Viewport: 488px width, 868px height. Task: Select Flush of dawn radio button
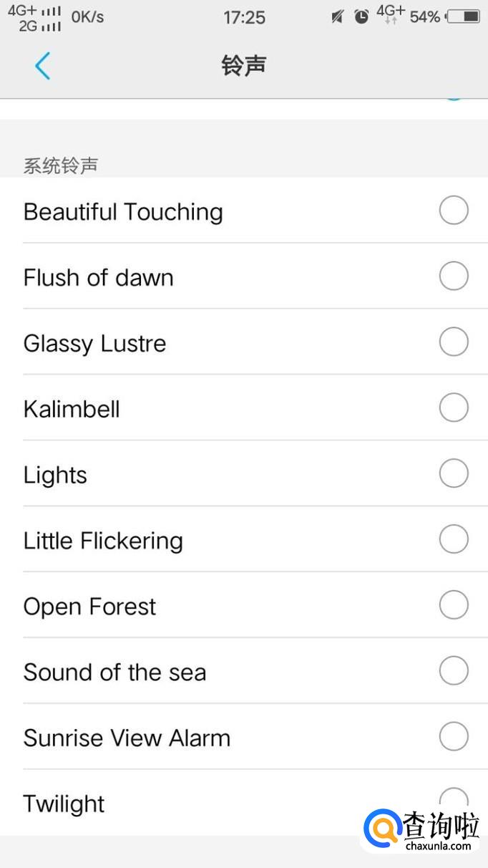click(454, 276)
